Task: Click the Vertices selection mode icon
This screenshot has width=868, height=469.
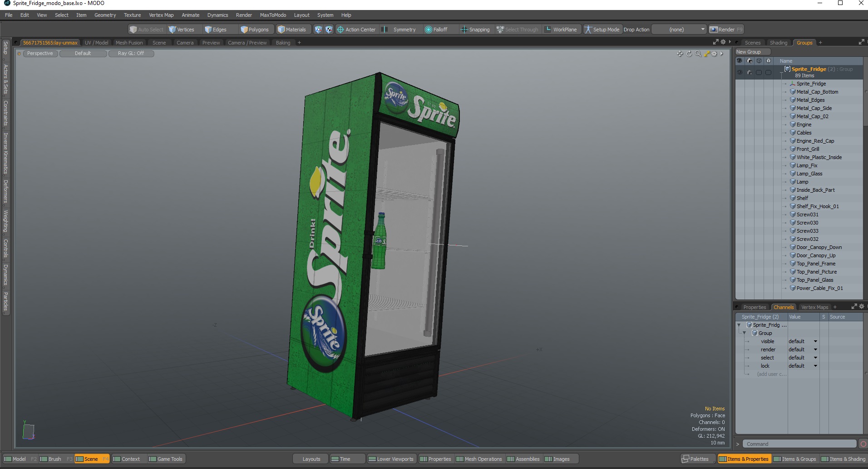Action: [x=172, y=30]
